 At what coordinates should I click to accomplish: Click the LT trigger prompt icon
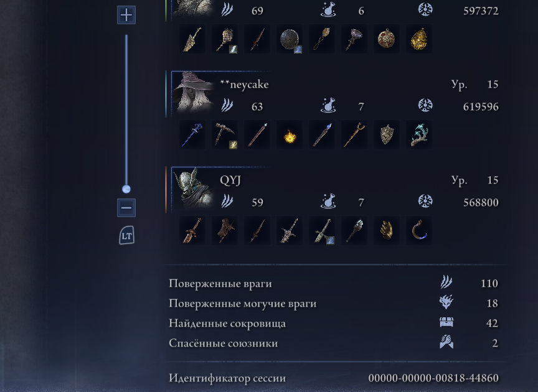coord(126,235)
